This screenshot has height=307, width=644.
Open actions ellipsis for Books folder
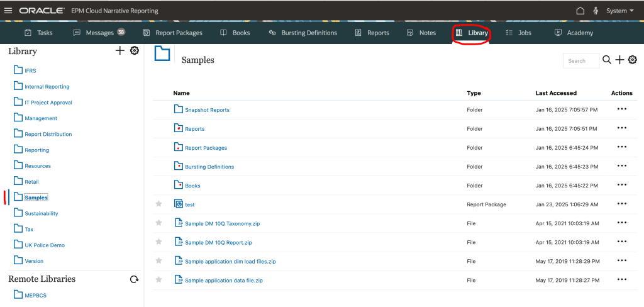621,185
